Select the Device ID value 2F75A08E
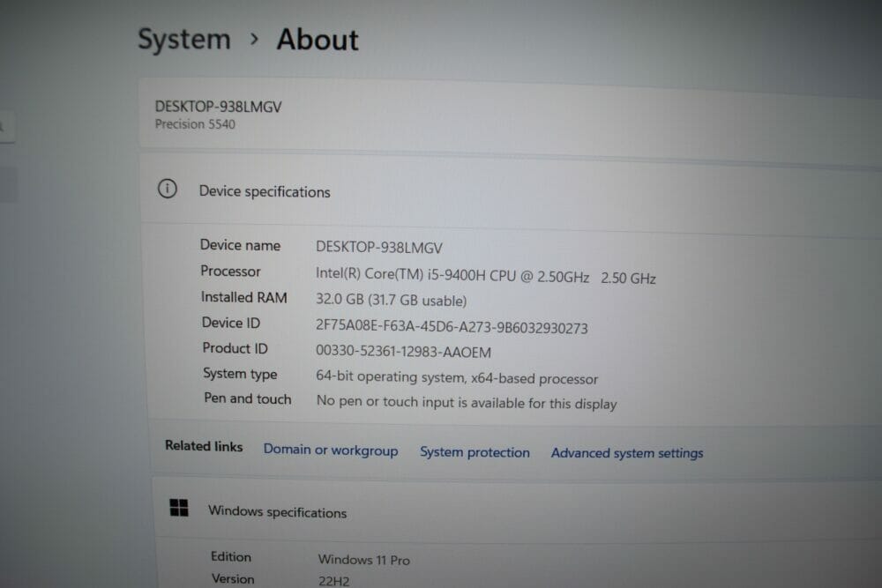Viewport: 882px width, 588px height. pyautogui.click(x=452, y=326)
